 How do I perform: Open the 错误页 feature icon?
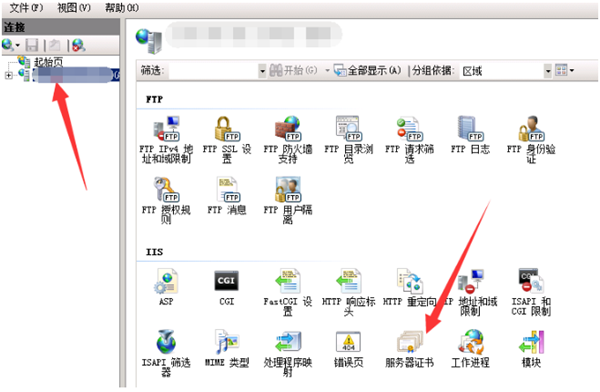tap(348, 349)
